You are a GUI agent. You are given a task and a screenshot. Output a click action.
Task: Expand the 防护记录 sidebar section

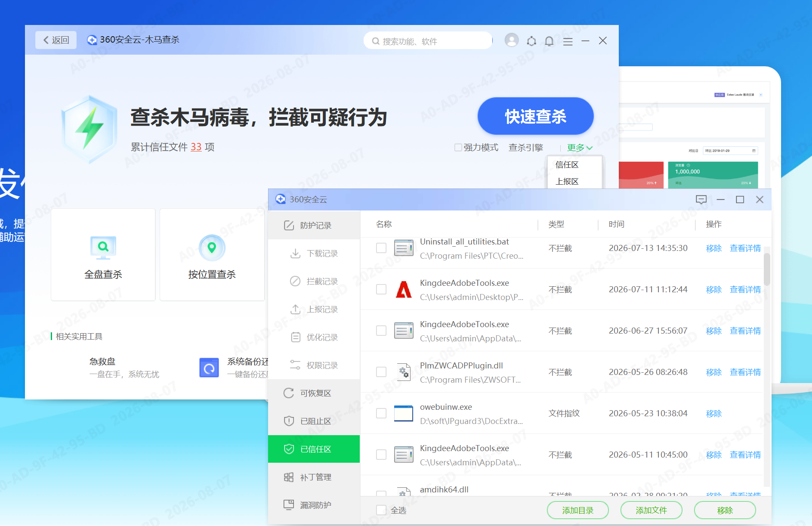(314, 225)
